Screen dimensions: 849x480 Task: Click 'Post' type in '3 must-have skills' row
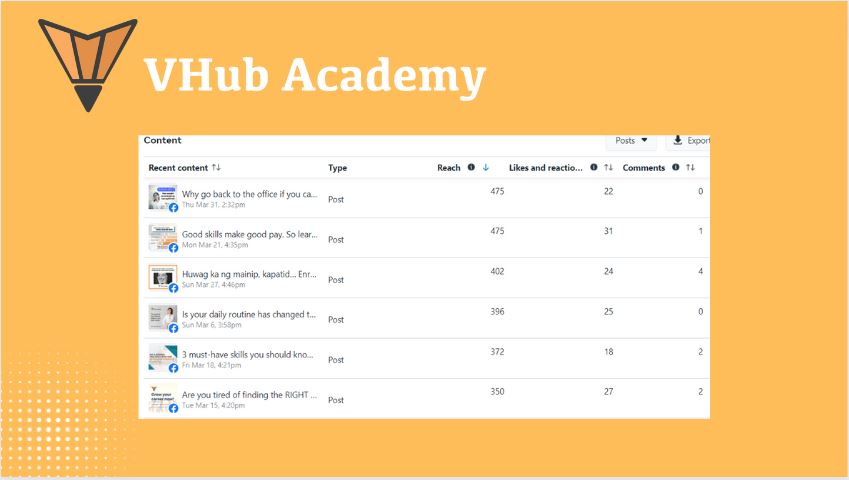(x=336, y=360)
